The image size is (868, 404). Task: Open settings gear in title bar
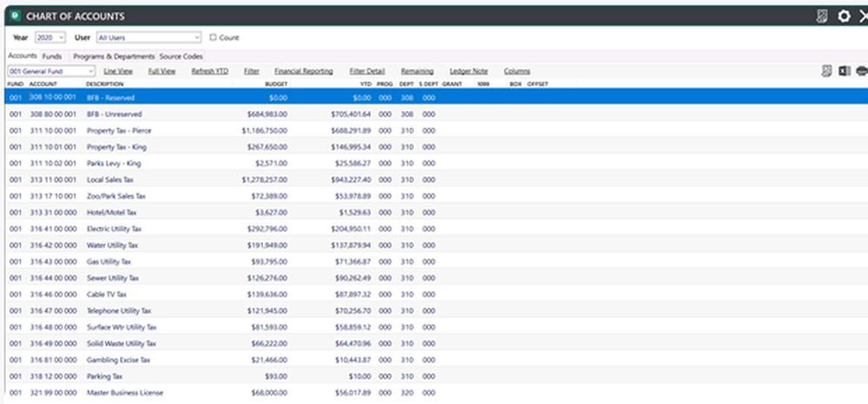click(844, 16)
